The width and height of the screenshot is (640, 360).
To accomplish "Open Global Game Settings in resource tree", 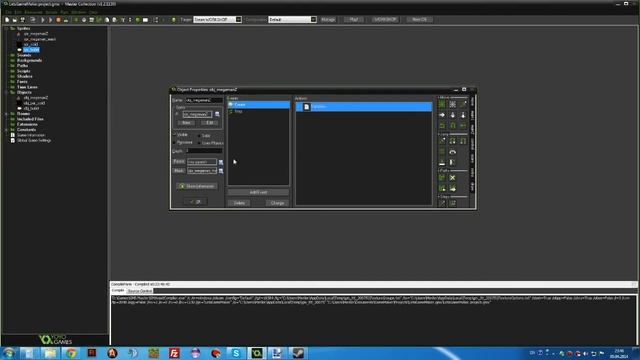I will coord(33,140).
